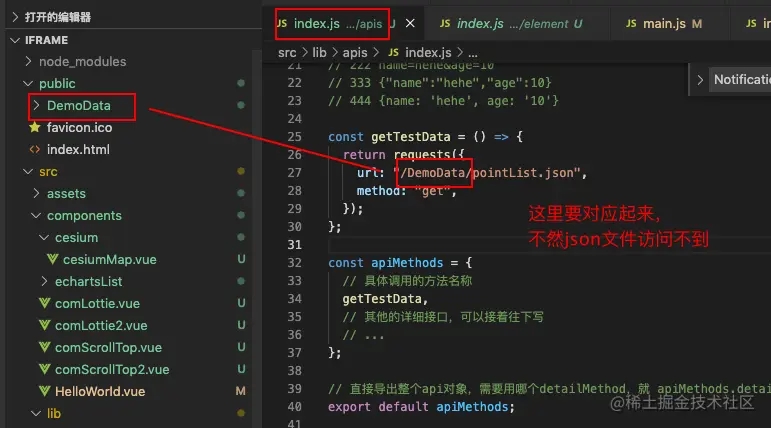Open comScrollTop2.vue file
Screen dimensions: 771x428
[112, 369]
